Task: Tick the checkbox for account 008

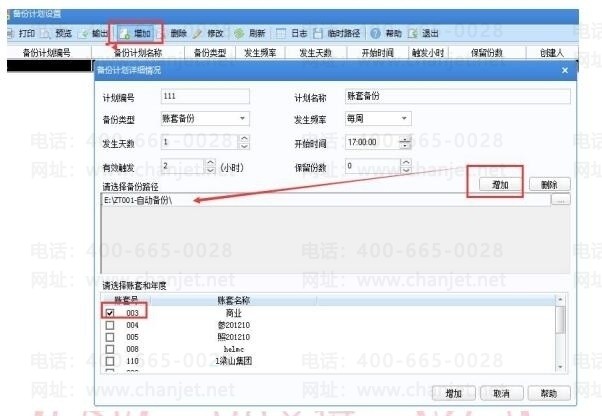Action: click(110, 349)
